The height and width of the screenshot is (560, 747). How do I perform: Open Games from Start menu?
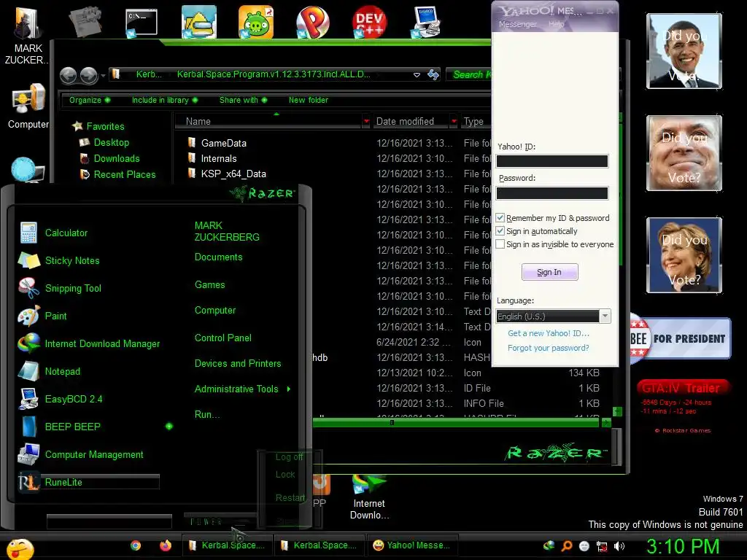point(209,285)
